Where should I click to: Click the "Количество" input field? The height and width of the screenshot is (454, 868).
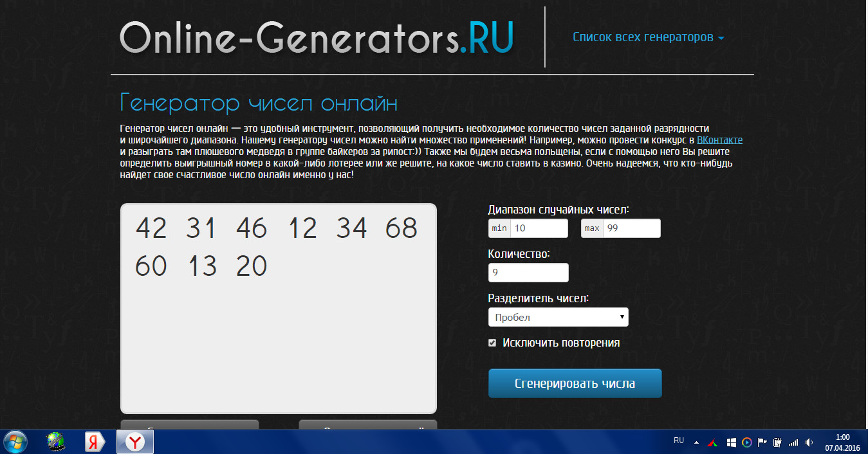528,273
